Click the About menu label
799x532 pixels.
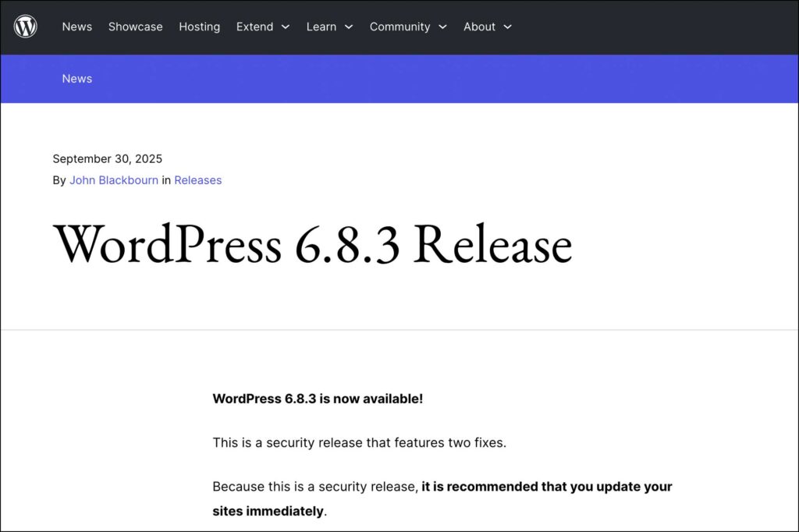tap(479, 27)
